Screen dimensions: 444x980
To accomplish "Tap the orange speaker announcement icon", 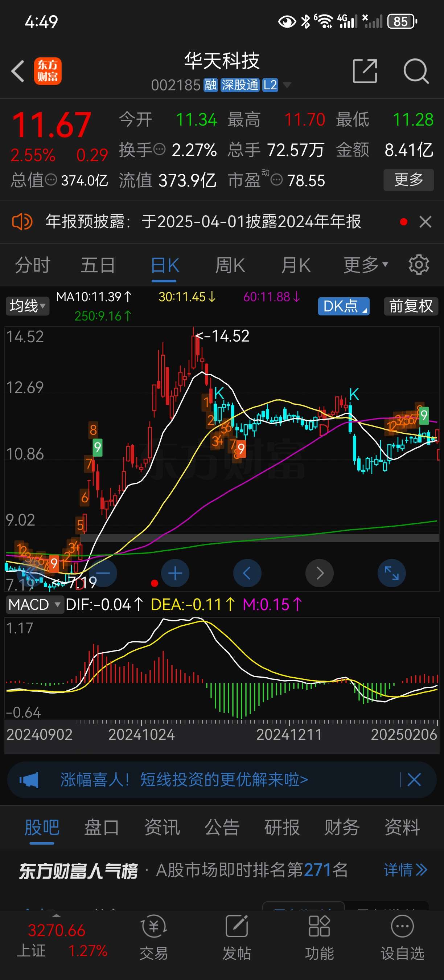I will [22, 221].
